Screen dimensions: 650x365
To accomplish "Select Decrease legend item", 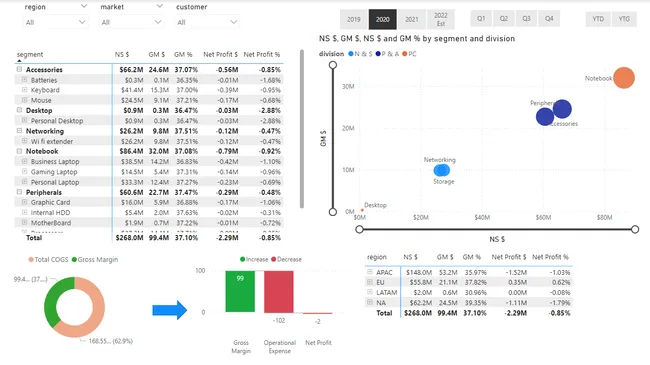I will [286, 259].
